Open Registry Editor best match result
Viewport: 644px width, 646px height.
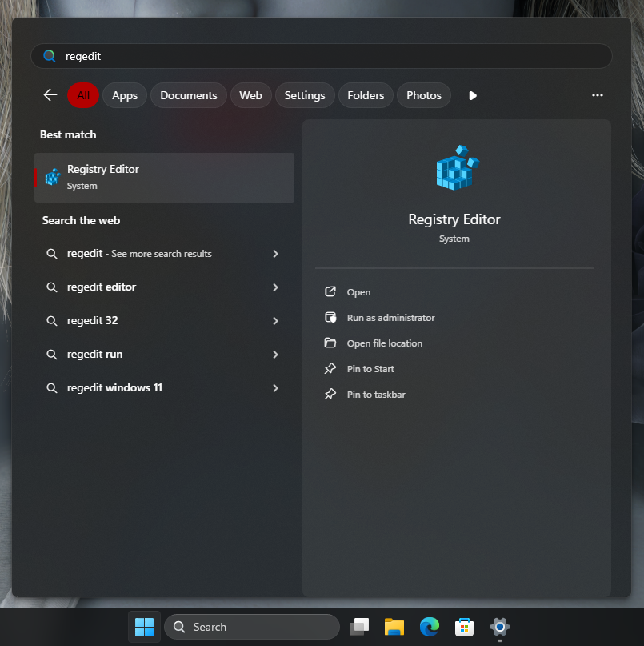(164, 178)
